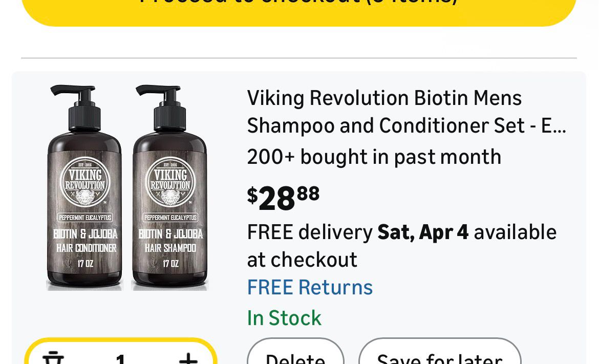Click the Sat, Apr 4 delivery date
The width and height of the screenshot is (599, 364).
coord(423,232)
